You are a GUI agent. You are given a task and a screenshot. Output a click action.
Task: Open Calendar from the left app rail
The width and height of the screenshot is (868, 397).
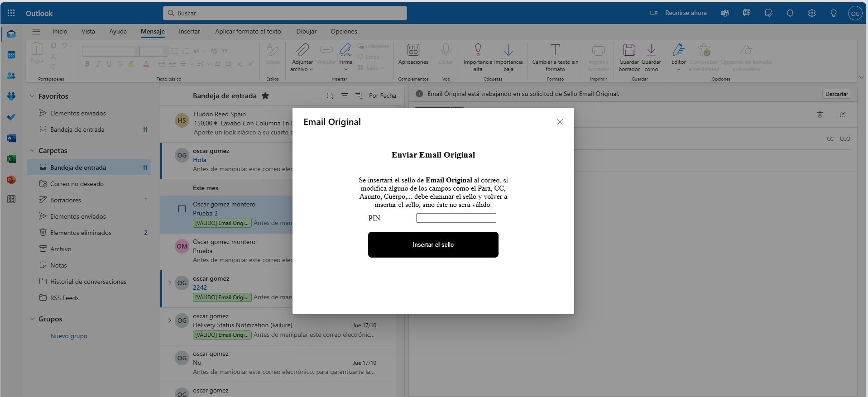tap(11, 55)
